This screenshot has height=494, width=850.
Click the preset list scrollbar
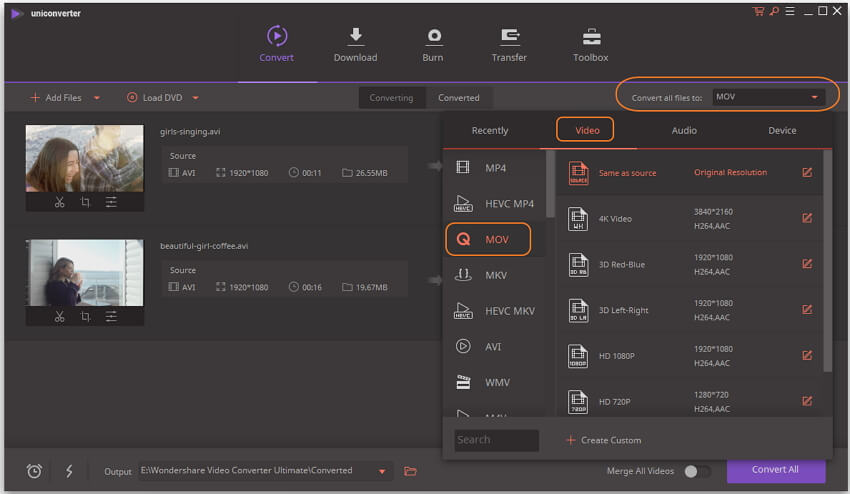point(827,261)
